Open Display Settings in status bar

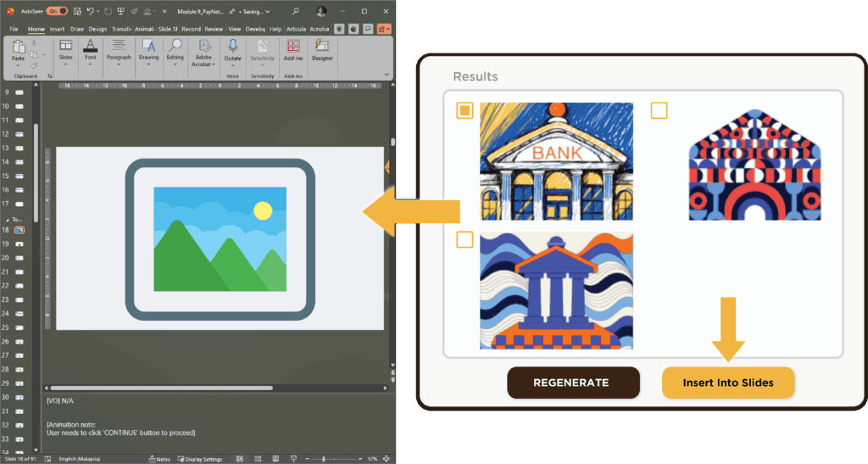[x=200, y=459]
